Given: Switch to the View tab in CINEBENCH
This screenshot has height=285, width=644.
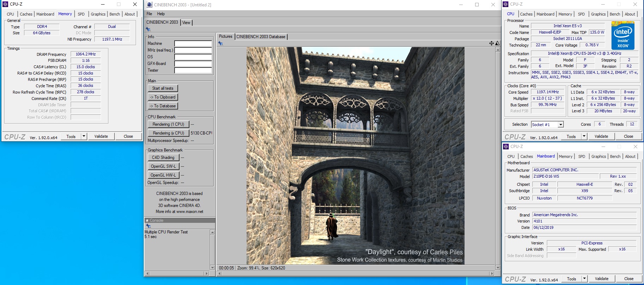Looking at the screenshot, I should point(186,23).
